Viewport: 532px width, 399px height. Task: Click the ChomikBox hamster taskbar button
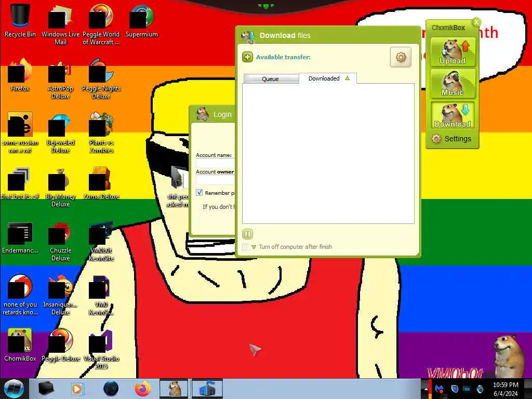(174, 389)
